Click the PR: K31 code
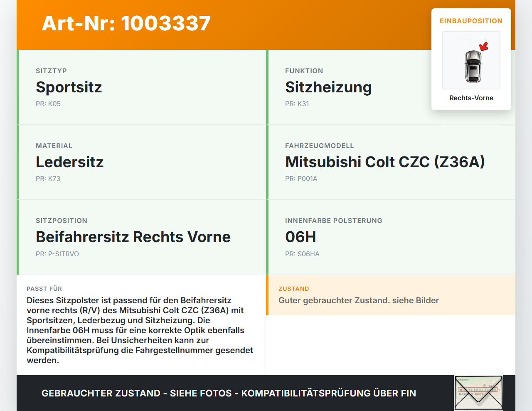532x411 pixels. coord(297,104)
